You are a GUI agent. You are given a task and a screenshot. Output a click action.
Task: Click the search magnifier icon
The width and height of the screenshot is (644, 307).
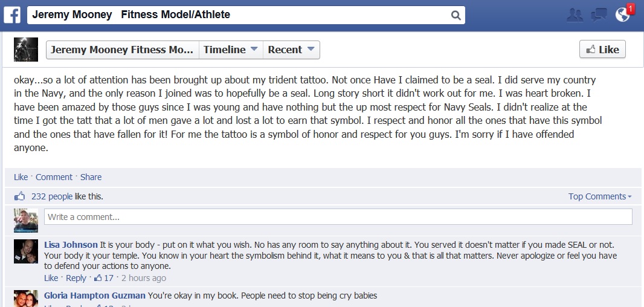[x=456, y=15]
